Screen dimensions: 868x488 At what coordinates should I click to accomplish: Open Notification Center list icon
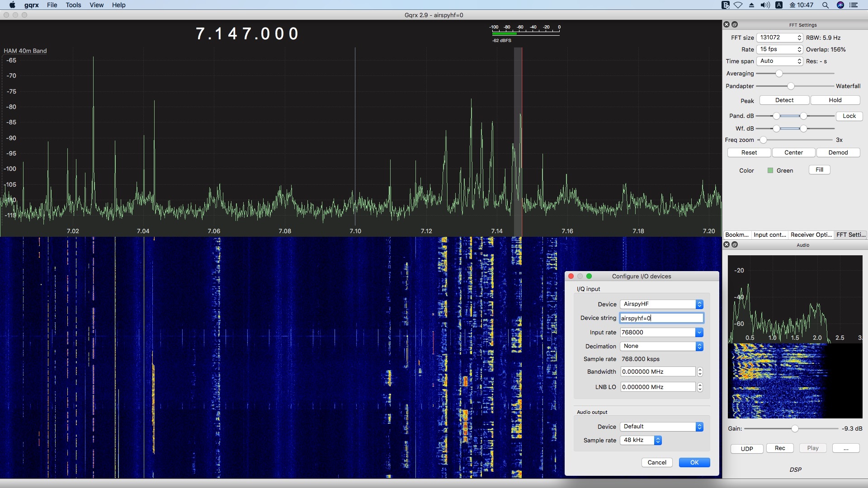(854, 5)
